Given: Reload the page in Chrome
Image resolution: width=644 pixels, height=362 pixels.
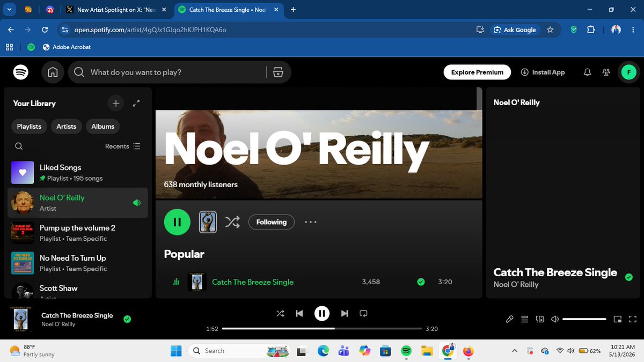Looking at the screenshot, I should [x=45, y=30].
